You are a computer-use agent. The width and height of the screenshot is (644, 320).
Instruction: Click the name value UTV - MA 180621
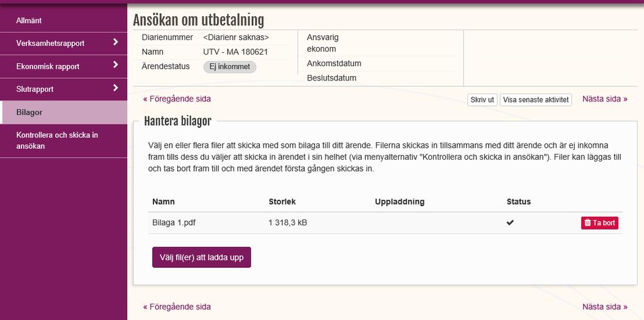(x=236, y=52)
